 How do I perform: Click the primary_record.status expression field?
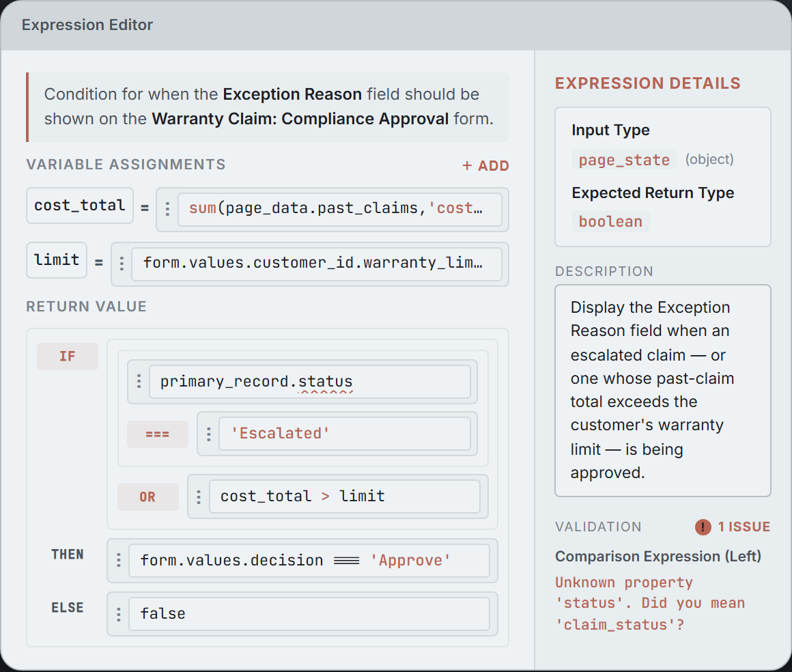[x=309, y=382]
